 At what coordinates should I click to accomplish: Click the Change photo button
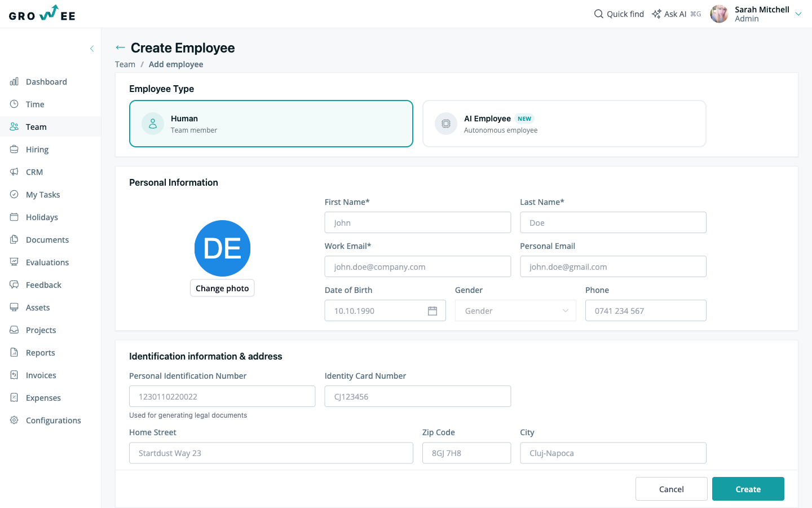[x=222, y=288]
